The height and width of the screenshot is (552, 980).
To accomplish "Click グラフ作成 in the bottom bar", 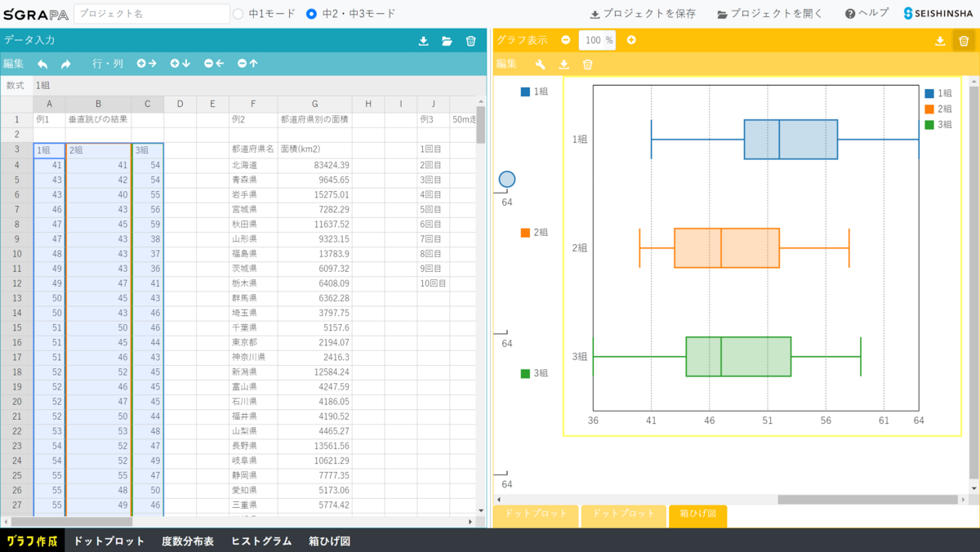I will point(32,541).
